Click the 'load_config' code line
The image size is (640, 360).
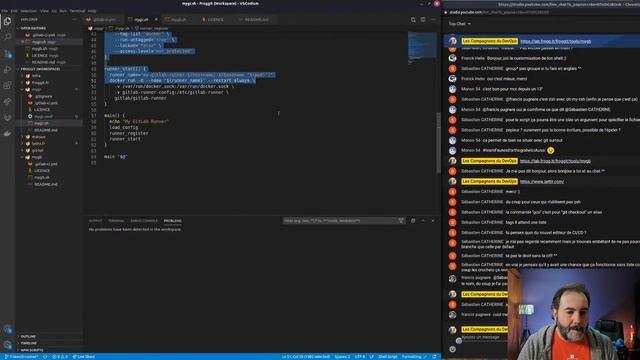coord(124,127)
